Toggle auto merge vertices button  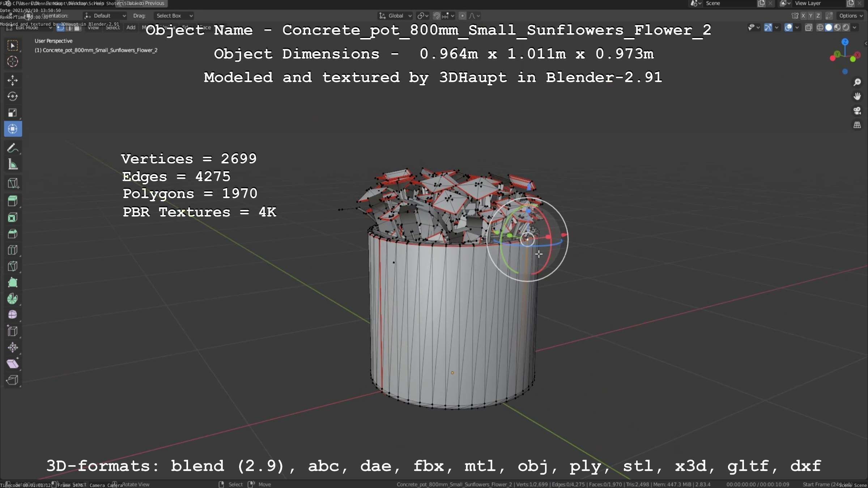pos(829,16)
